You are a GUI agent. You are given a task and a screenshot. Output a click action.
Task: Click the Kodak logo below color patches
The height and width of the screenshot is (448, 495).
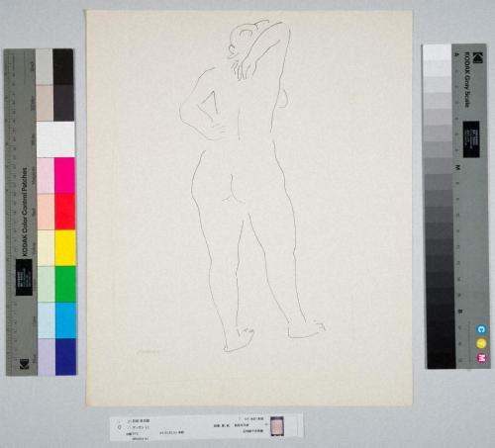click(24, 364)
